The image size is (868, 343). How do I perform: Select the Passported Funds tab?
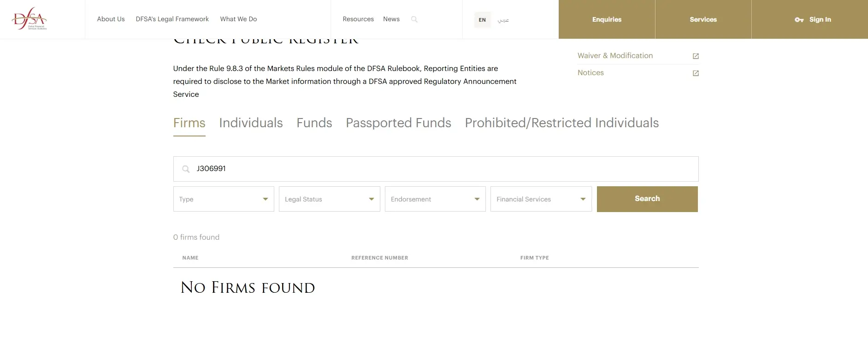point(398,123)
